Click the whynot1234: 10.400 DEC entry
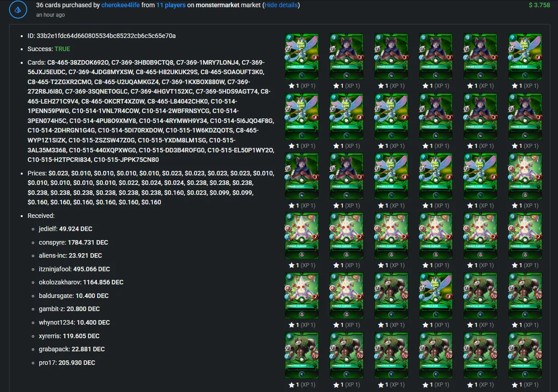Viewport: 558px width, 392px height. (x=75, y=322)
